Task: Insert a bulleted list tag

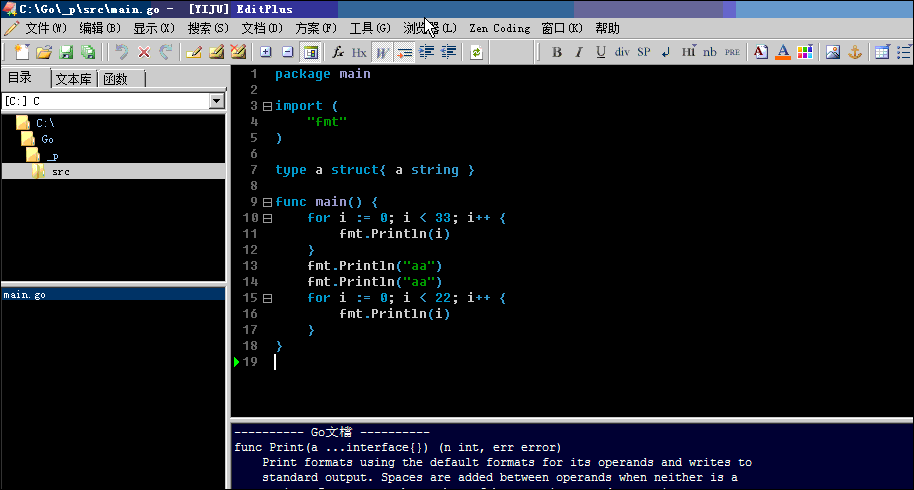Action: click(x=904, y=52)
